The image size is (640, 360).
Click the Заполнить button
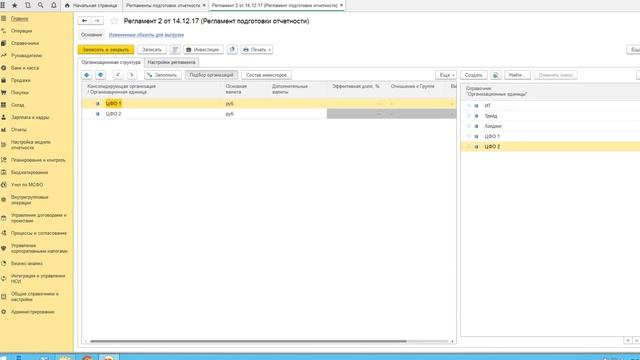pos(162,75)
